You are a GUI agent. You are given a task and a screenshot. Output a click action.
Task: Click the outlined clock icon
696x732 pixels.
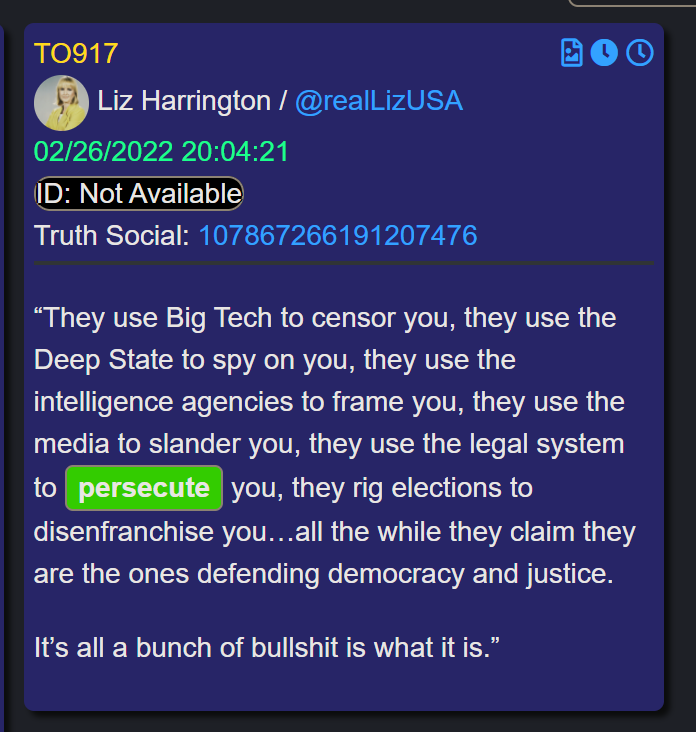click(x=640, y=52)
